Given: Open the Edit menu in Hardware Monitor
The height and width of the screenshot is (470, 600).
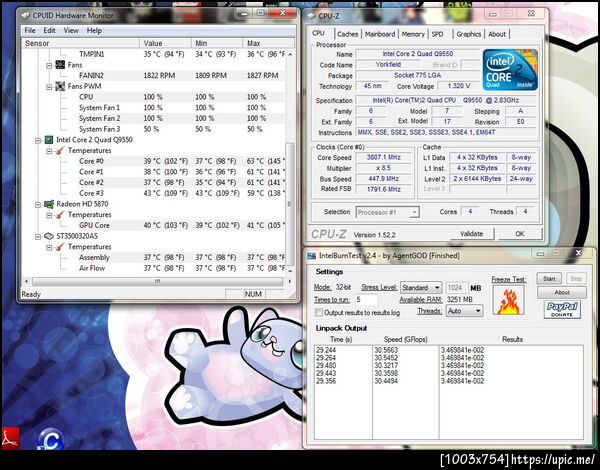Looking at the screenshot, I should point(49,31).
